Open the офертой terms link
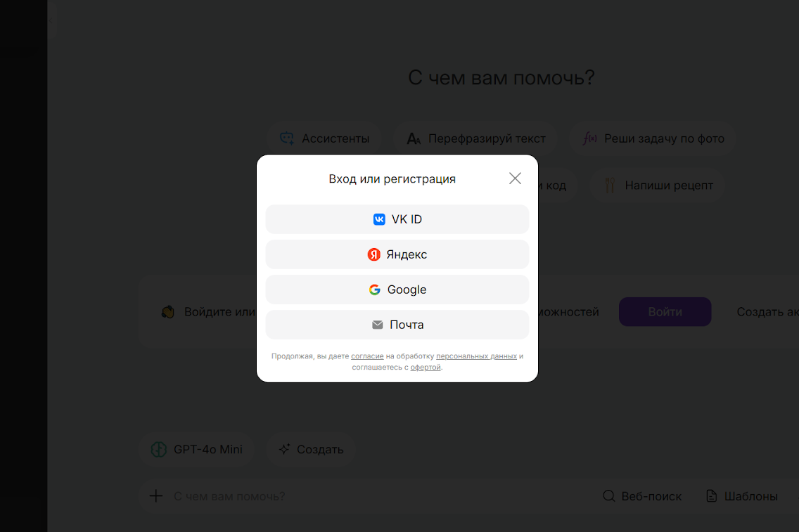The image size is (799, 532). [x=426, y=368]
